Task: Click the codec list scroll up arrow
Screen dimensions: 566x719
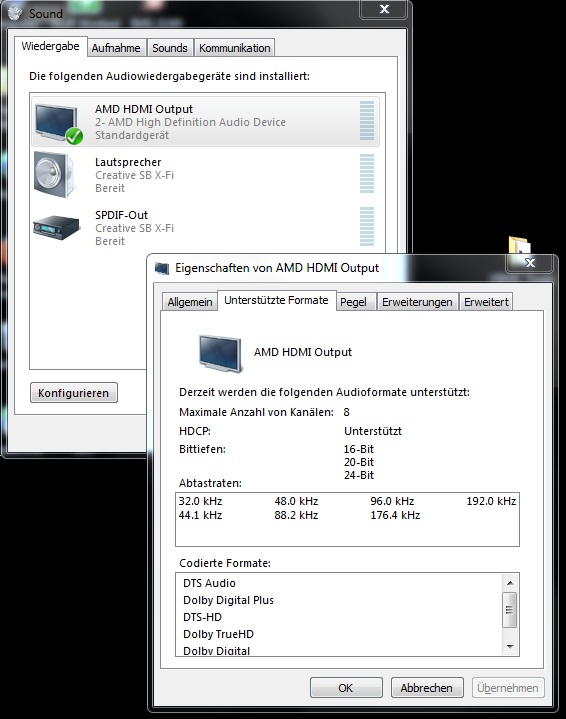Action: (510, 583)
